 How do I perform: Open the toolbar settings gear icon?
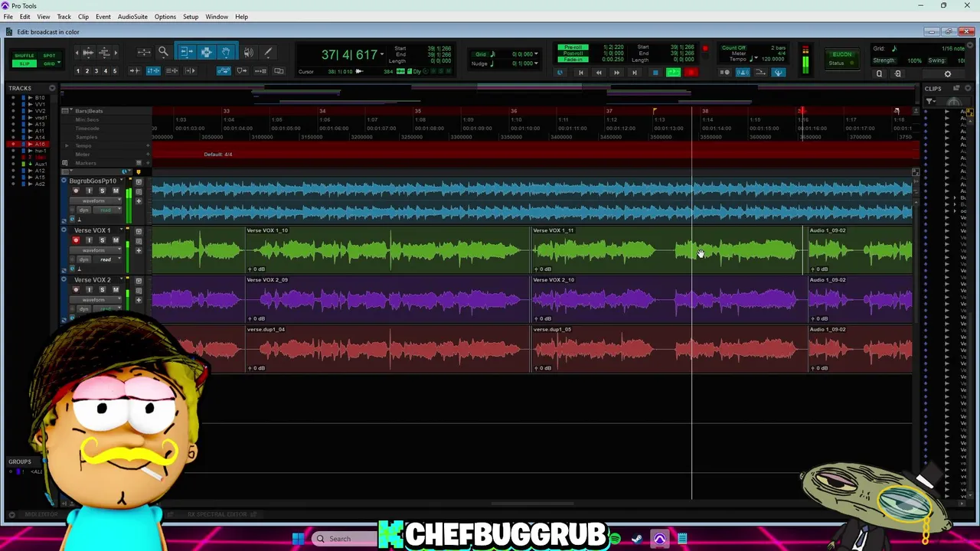[x=947, y=74]
